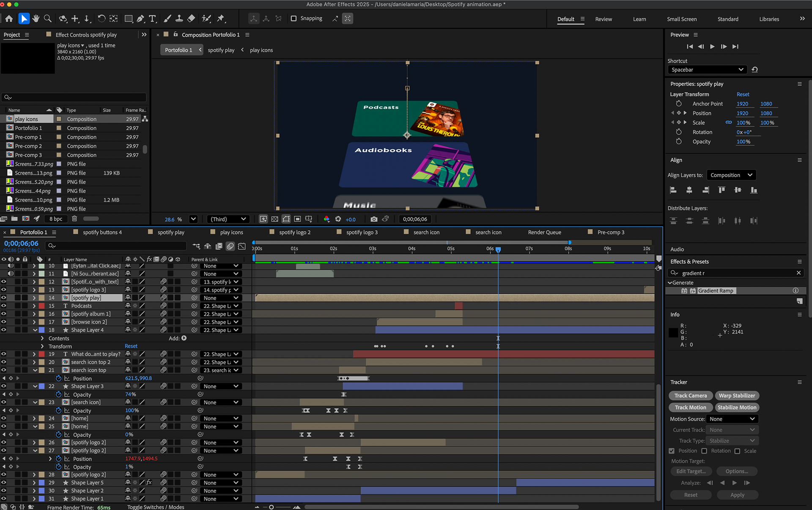Select the Type text tool
The image size is (812, 510).
point(153,19)
